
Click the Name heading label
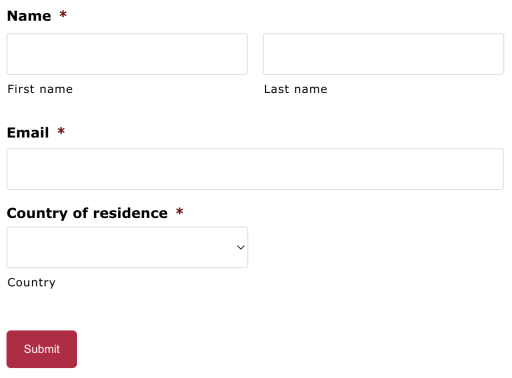tap(29, 16)
